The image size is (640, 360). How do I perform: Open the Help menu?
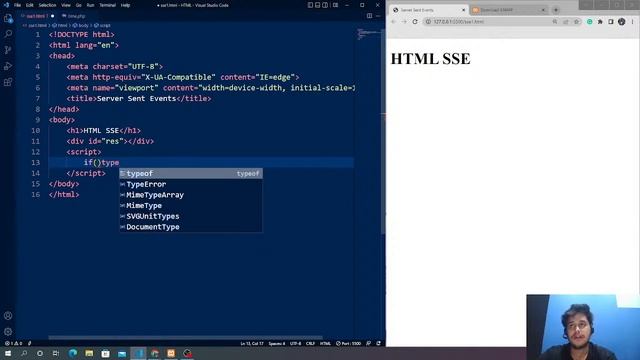point(125,5)
